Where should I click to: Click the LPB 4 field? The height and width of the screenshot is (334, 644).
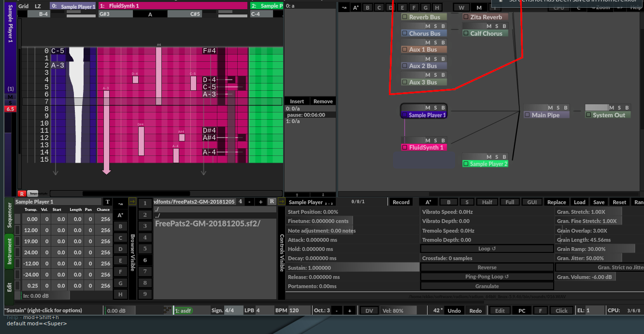264,310
